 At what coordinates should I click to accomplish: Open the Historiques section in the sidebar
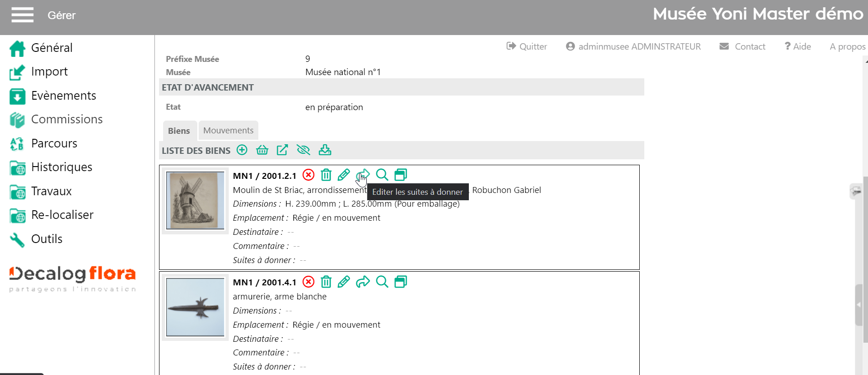62,167
